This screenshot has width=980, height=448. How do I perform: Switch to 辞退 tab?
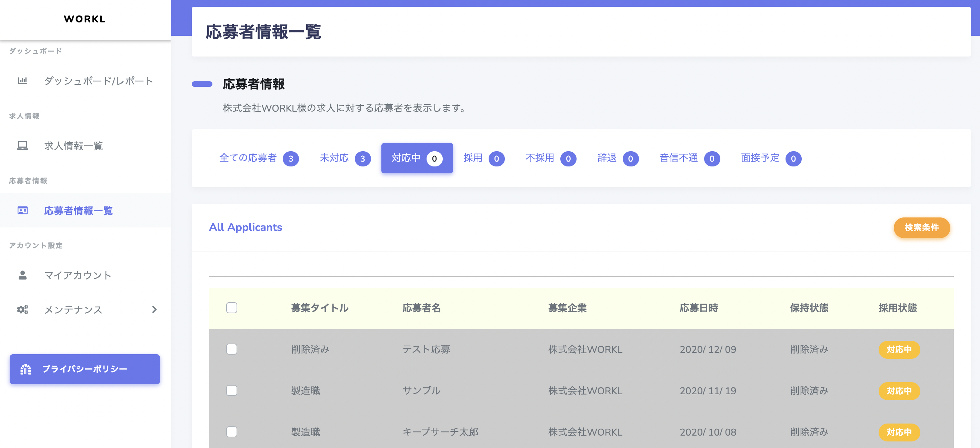click(x=618, y=158)
